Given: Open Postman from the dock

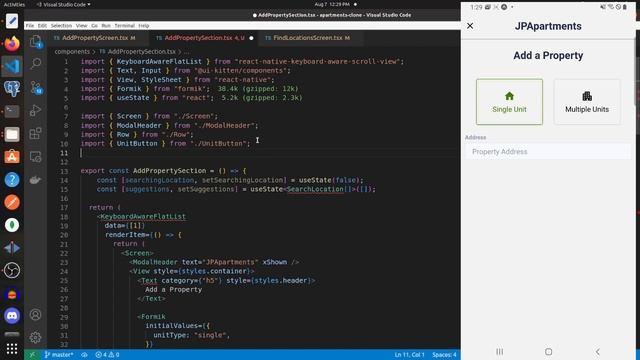Looking at the screenshot, I should 12,202.
